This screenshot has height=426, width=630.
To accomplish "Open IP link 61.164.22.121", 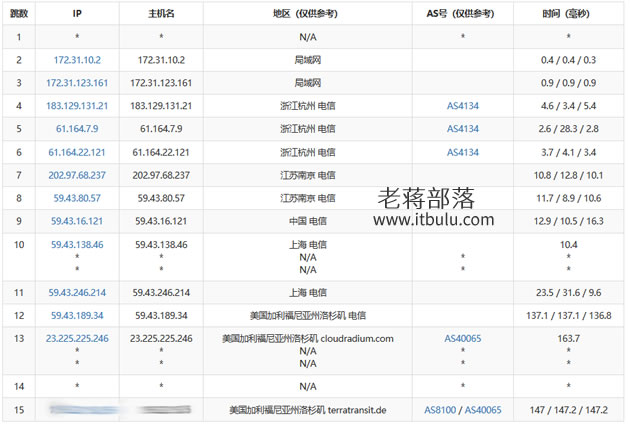I will coord(77,152).
